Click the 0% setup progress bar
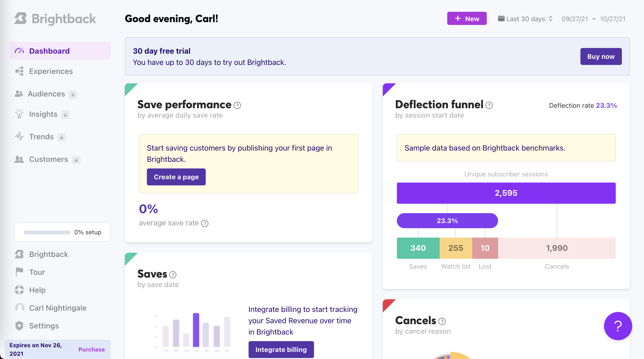 (47, 232)
